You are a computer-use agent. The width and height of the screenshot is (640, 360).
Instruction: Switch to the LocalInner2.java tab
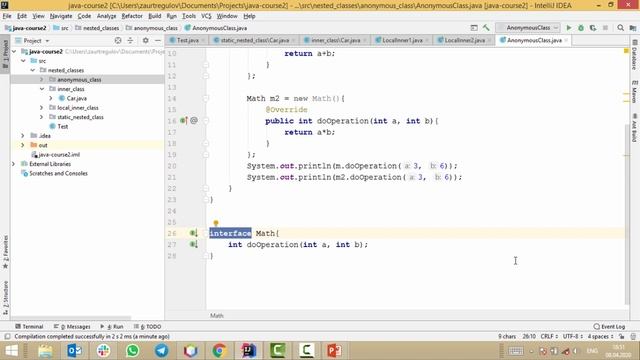click(x=464, y=40)
